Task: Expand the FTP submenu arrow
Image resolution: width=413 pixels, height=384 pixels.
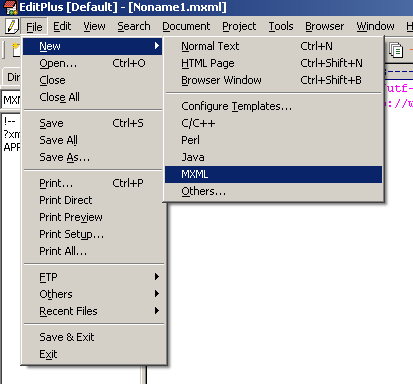Action: click(x=157, y=277)
